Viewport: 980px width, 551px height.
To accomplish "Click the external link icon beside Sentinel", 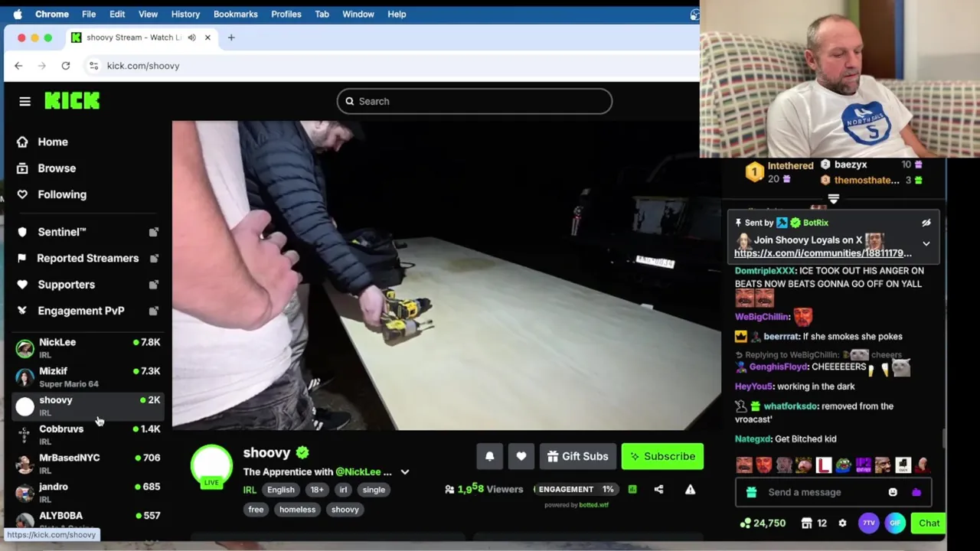I will (x=153, y=232).
